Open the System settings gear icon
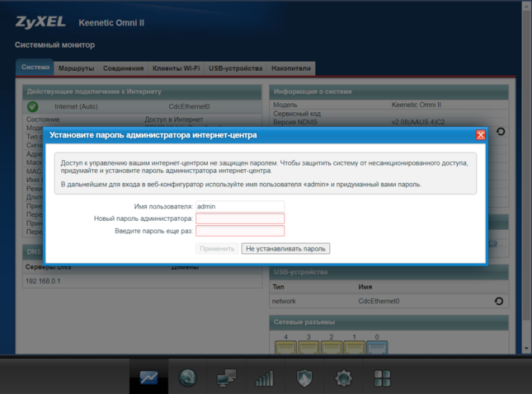The height and width of the screenshot is (394, 532). coord(343,378)
